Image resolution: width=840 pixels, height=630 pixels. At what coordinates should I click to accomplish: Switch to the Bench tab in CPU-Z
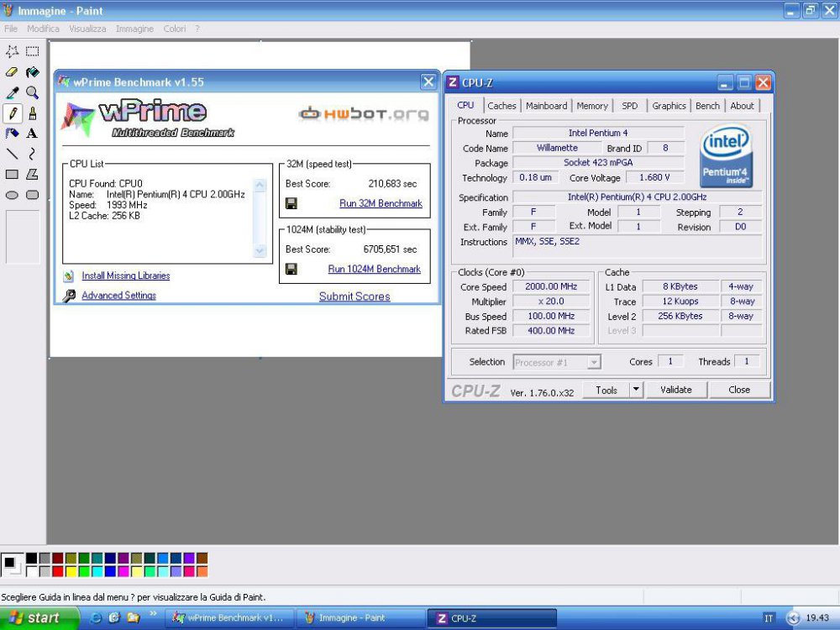point(707,105)
